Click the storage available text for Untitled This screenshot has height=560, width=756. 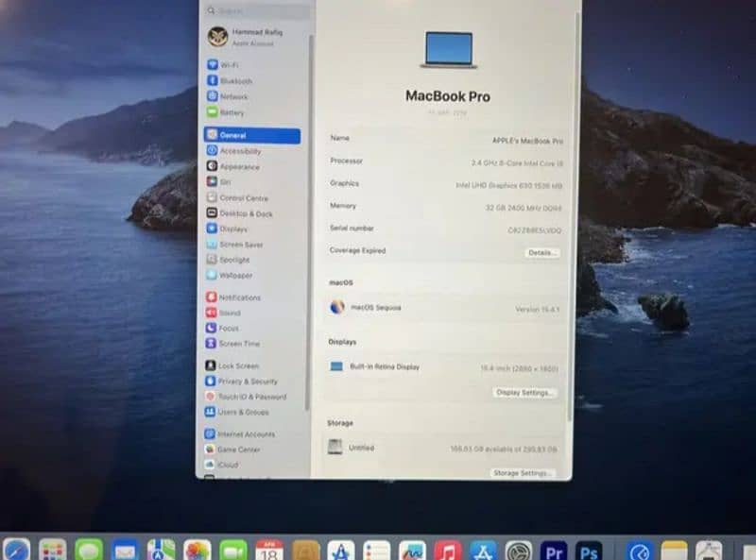coord(504,450)
